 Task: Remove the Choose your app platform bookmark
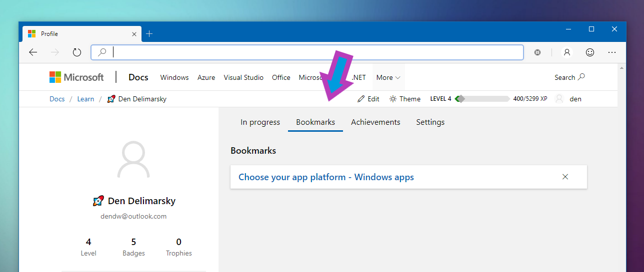565,177
